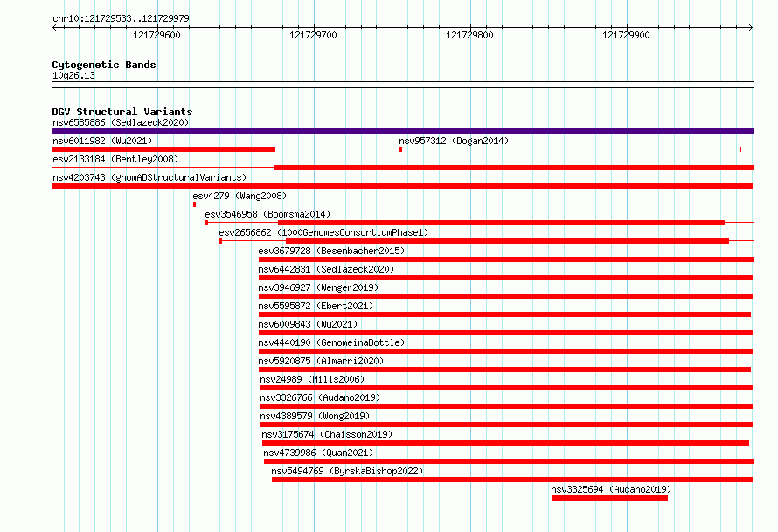Click the red nsv6011982 variant bar

[x=163, y=149]
